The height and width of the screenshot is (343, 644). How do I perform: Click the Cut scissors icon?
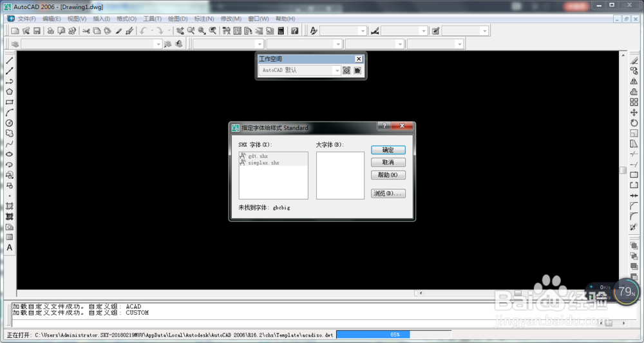coord(86,31)
